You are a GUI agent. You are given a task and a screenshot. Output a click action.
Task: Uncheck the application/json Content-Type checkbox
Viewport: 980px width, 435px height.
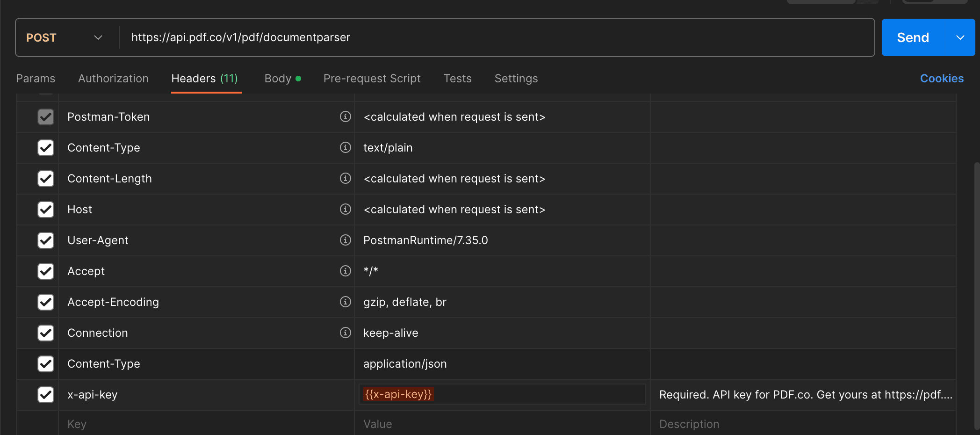46,363
